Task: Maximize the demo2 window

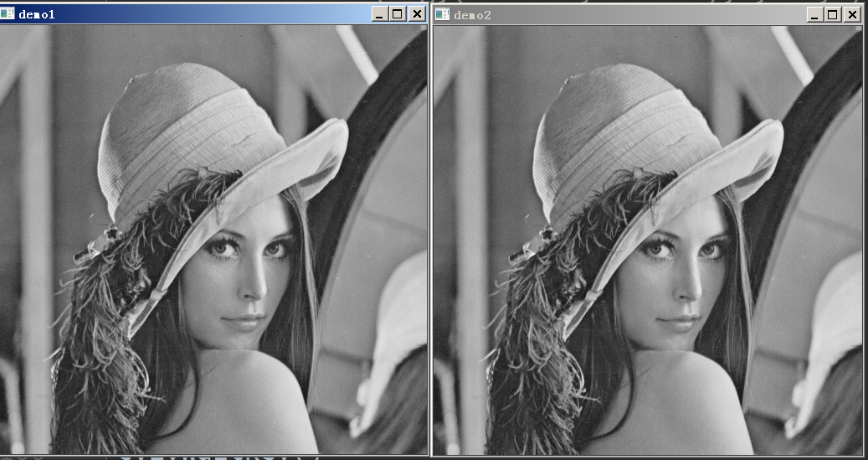Action: 833,15
